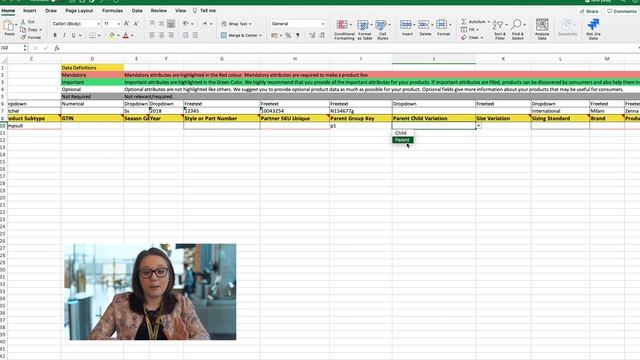
Task: Click the Comments button
Action: point(622,11)
